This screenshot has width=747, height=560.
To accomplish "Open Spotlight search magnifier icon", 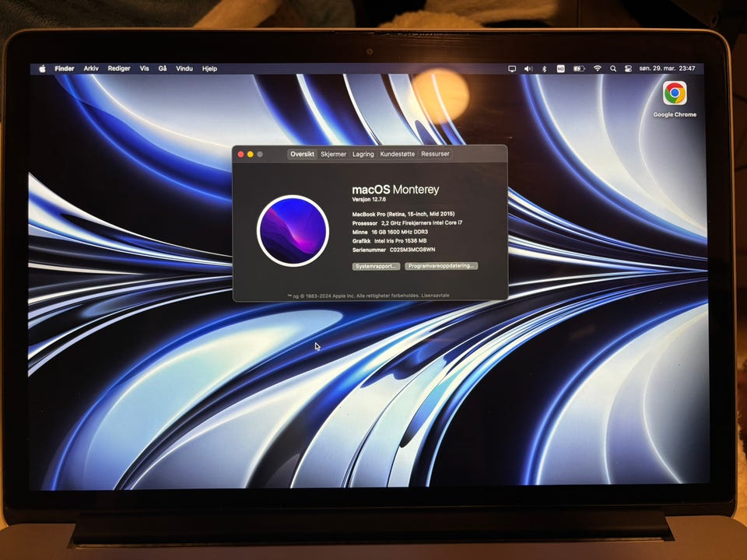I will tap(613, 68).
